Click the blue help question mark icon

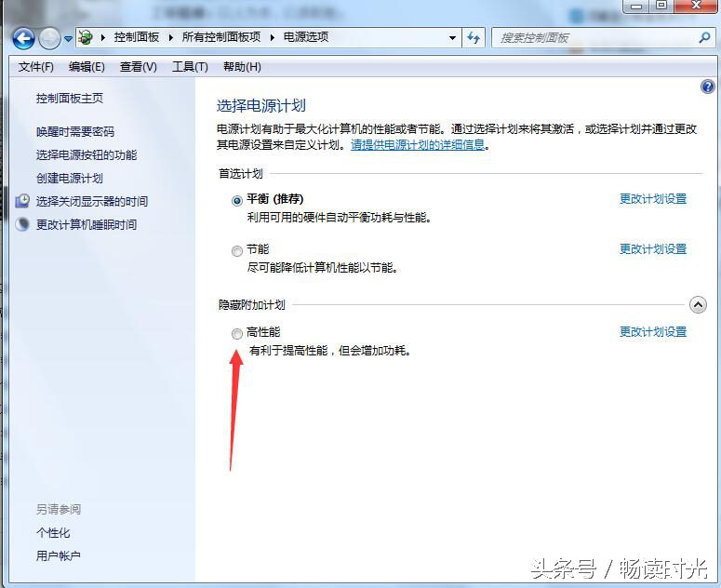coord(707,87)
